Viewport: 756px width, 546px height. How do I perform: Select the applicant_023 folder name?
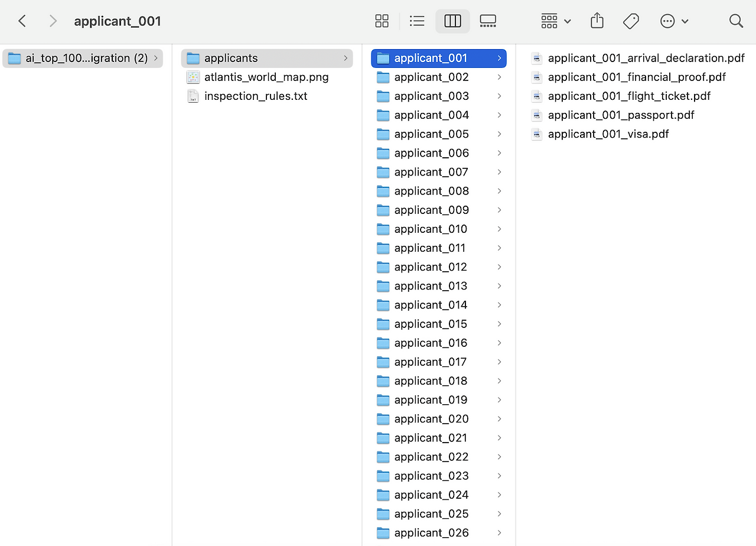[x=431, y=476]
